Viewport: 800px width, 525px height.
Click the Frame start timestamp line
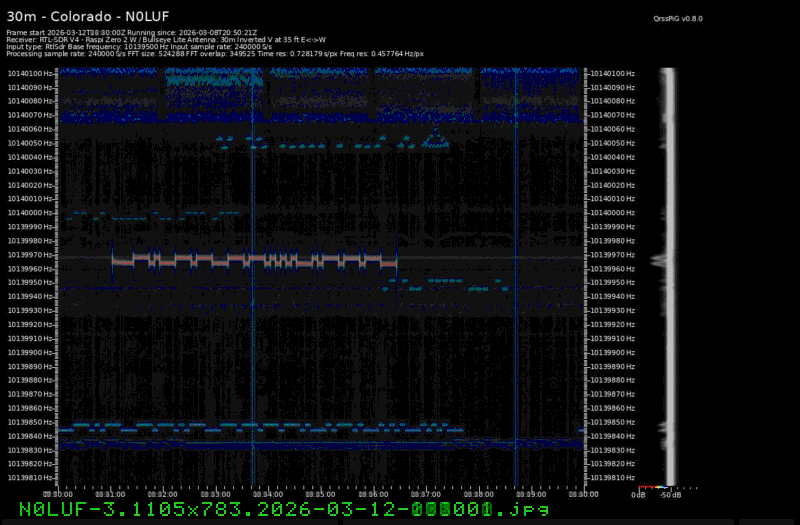click(130, 32)
